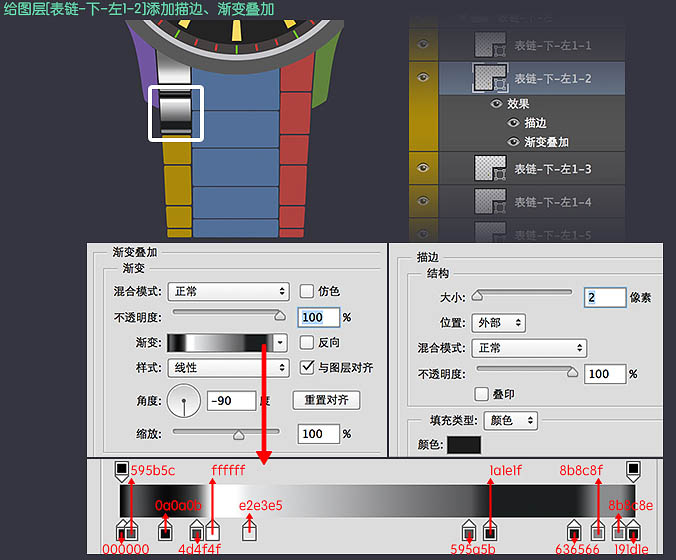Click the stroke 不透明度 slider handle
Viewport: 676px width, 560px height.
pos(573,372)
